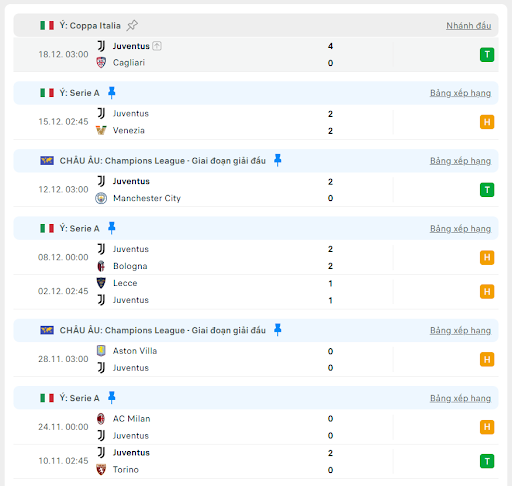Pin the Coppa Italia league with outline pin
Viewport: 512px width, 486px height.
132,25
